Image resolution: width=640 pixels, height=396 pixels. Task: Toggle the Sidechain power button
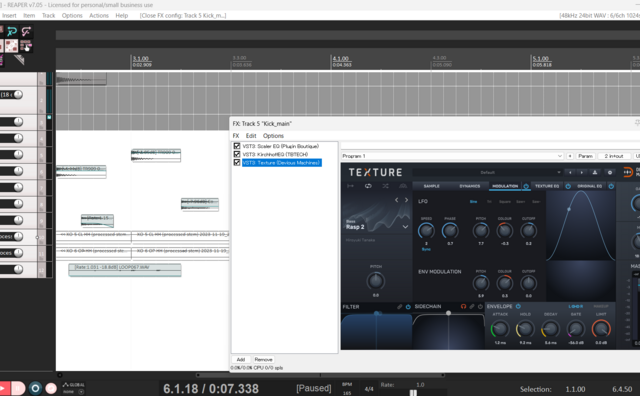click(x=480, y=306)
